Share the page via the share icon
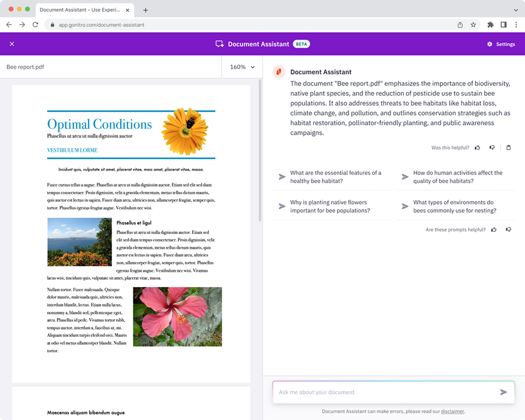 [460, 25]
